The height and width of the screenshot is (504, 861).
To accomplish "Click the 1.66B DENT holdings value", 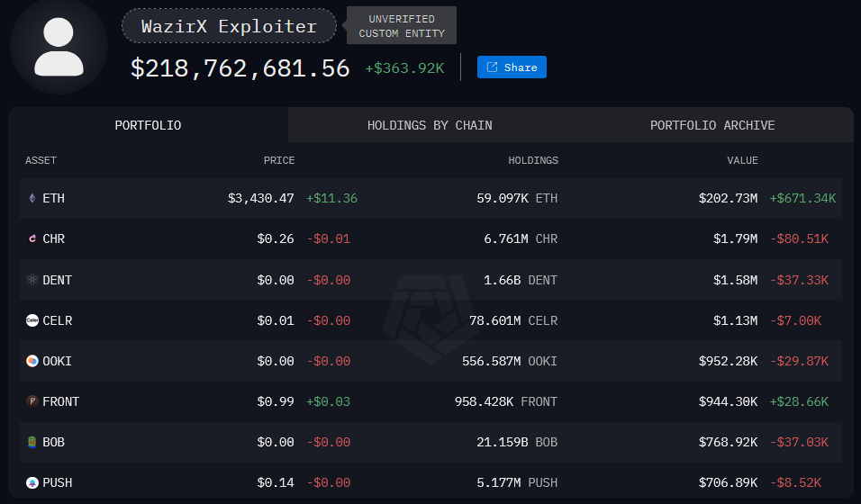I will click(521, 280).
